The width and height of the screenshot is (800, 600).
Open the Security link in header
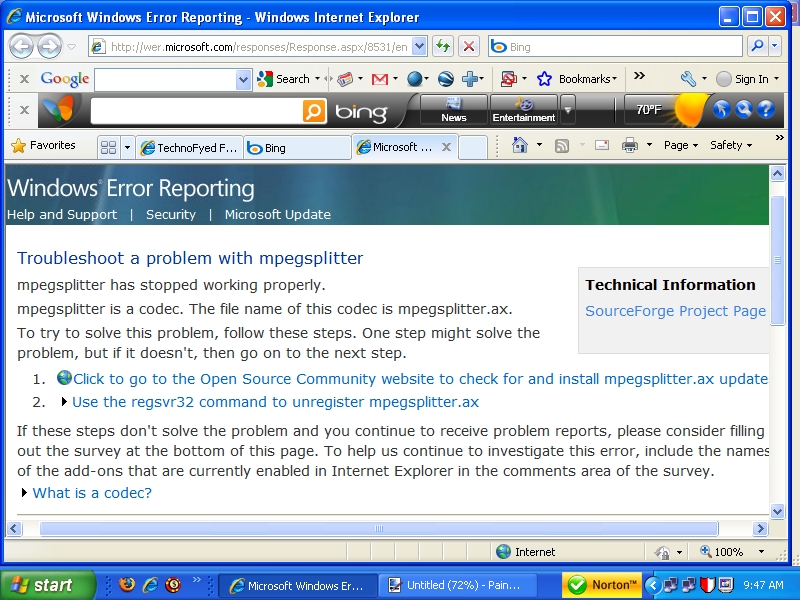(171, 214)
